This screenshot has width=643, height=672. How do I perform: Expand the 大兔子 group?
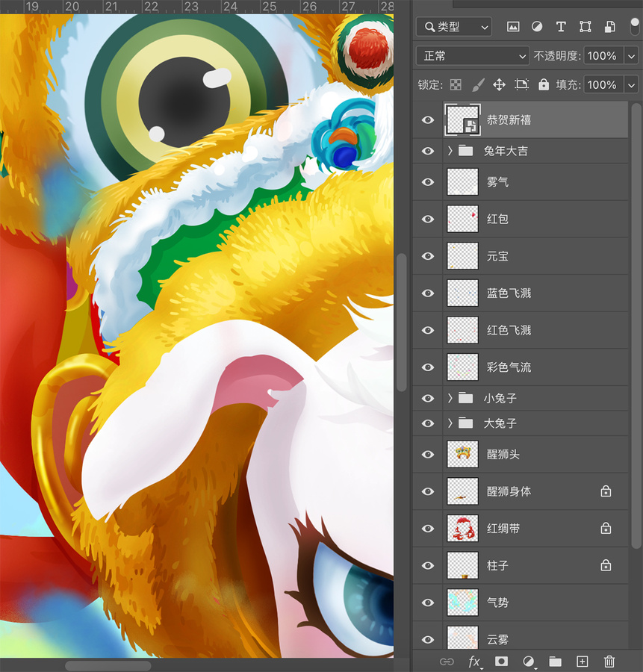tap(450, 423)
